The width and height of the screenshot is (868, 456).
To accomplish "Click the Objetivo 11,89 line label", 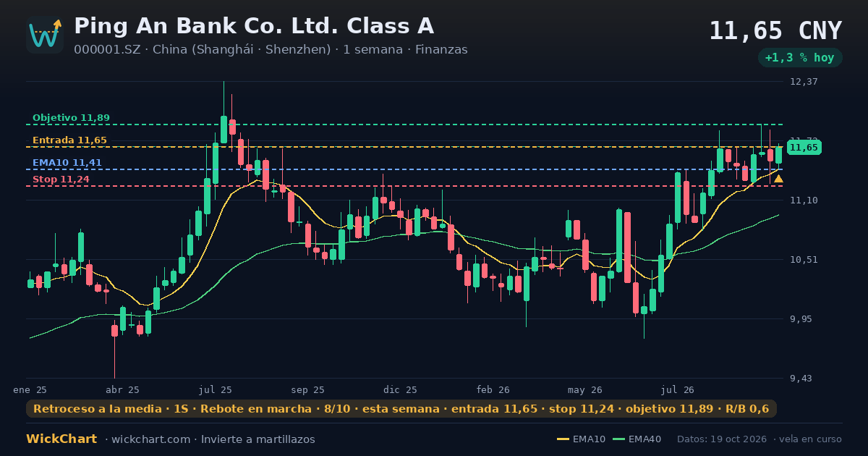I will coord(71,118).
